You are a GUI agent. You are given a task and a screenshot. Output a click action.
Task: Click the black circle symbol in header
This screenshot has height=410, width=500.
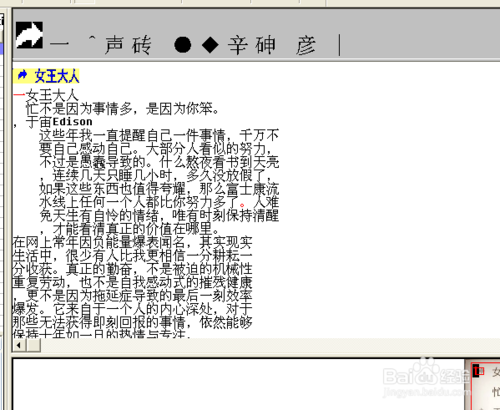coord(182,45)
